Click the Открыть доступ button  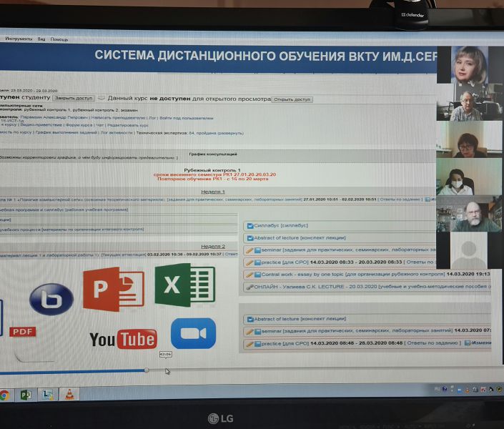pos(292,99)
